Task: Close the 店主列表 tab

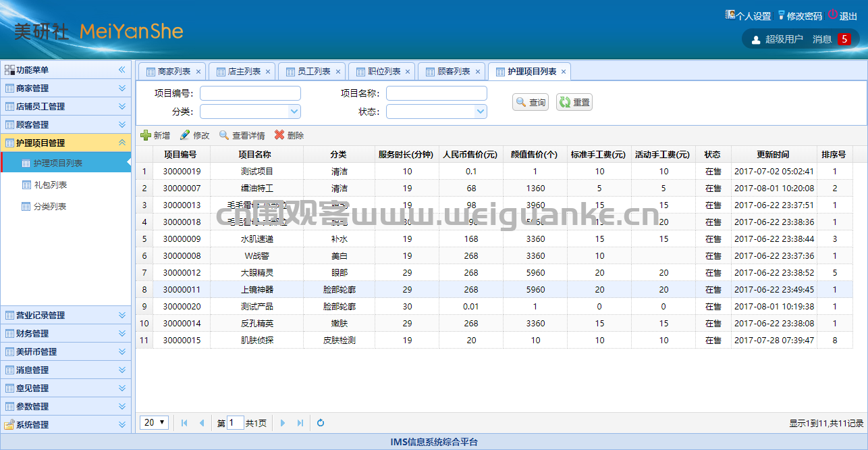Action: [268, 72]
